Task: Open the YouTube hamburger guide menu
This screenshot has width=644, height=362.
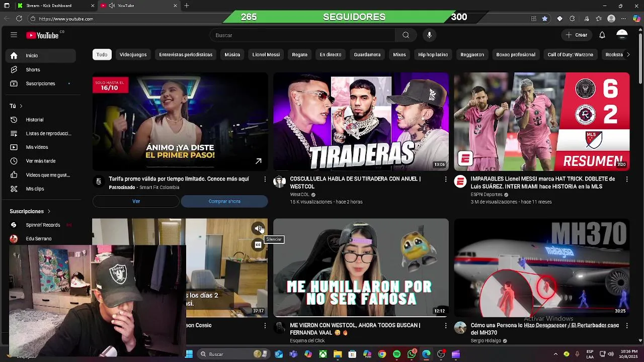Action: click(14, 35)
